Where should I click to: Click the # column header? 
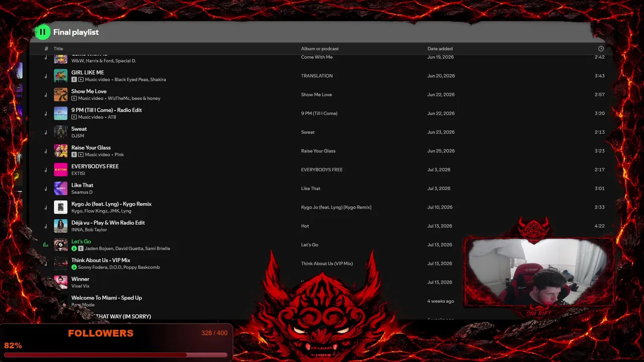[x=46, y=49]
